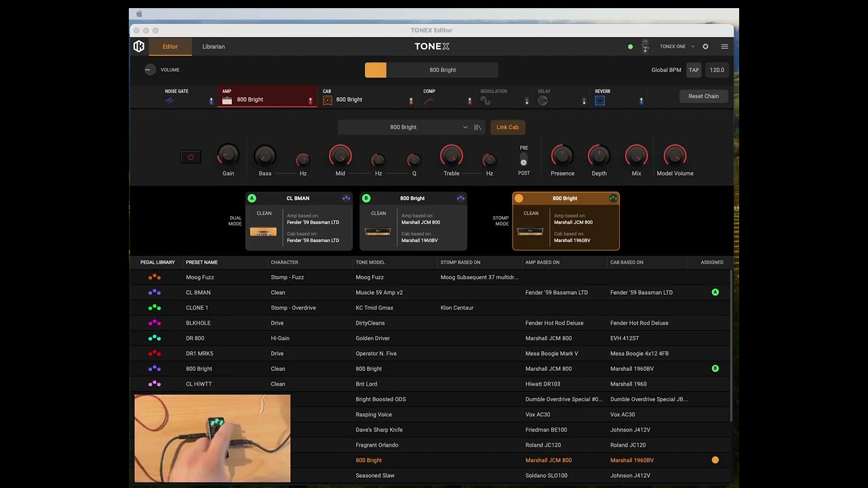Select the CAB block speaker icon
This screenshot has width=868, height=488.
(x=328, y=100)
